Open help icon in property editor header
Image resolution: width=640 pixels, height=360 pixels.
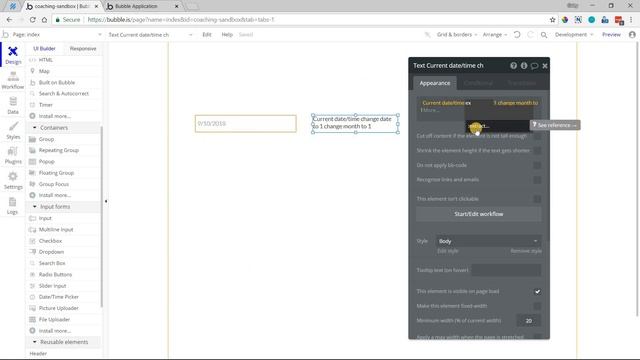point(513,65)
